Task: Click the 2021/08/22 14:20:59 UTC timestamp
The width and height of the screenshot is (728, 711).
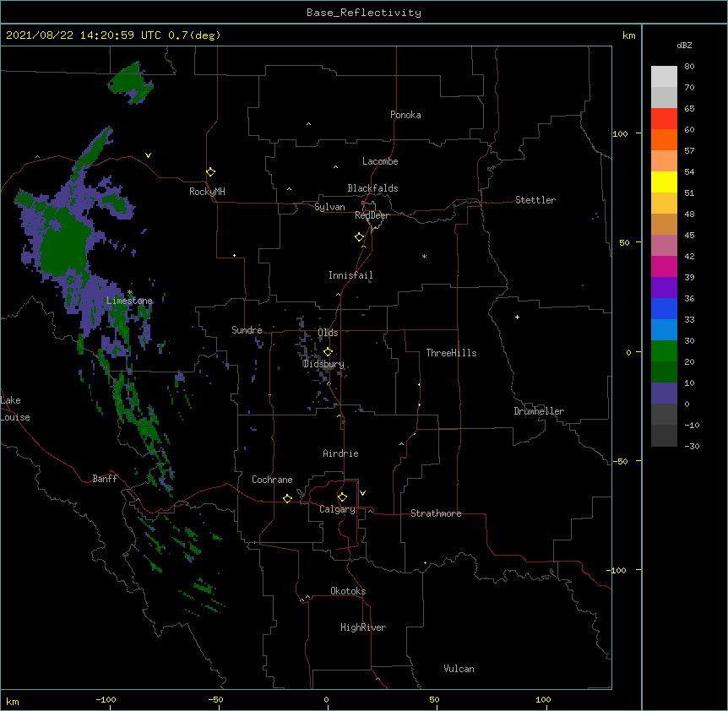Action: tap(84, 35)
